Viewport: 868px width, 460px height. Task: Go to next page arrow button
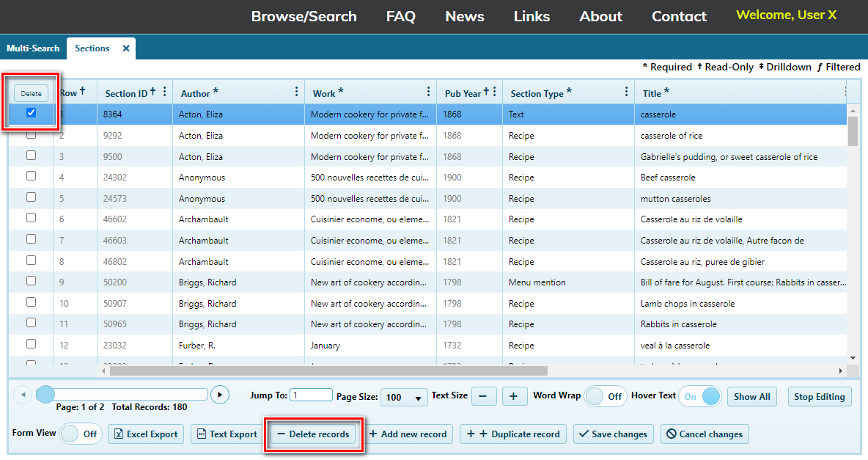220,395
